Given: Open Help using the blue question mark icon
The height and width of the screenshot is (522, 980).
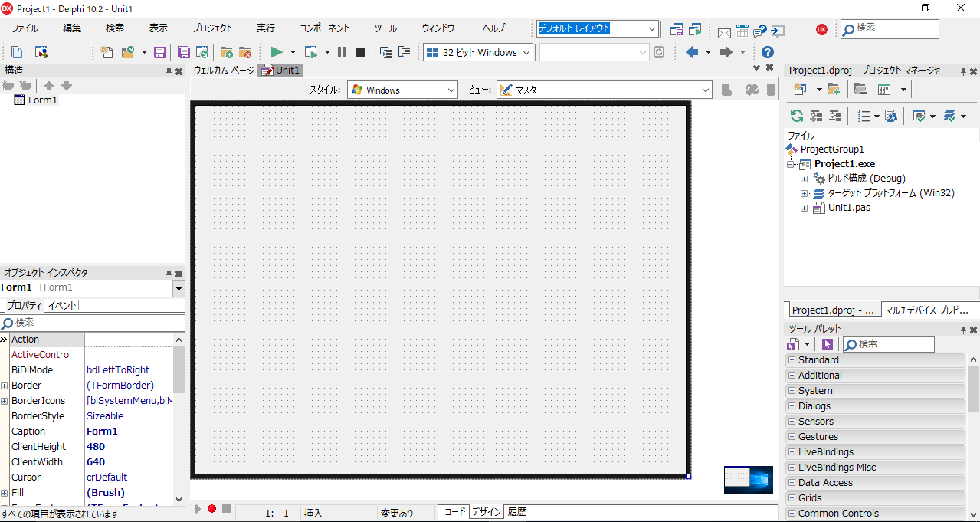Looking at the screenshot, I should click(x=767, y=52).
